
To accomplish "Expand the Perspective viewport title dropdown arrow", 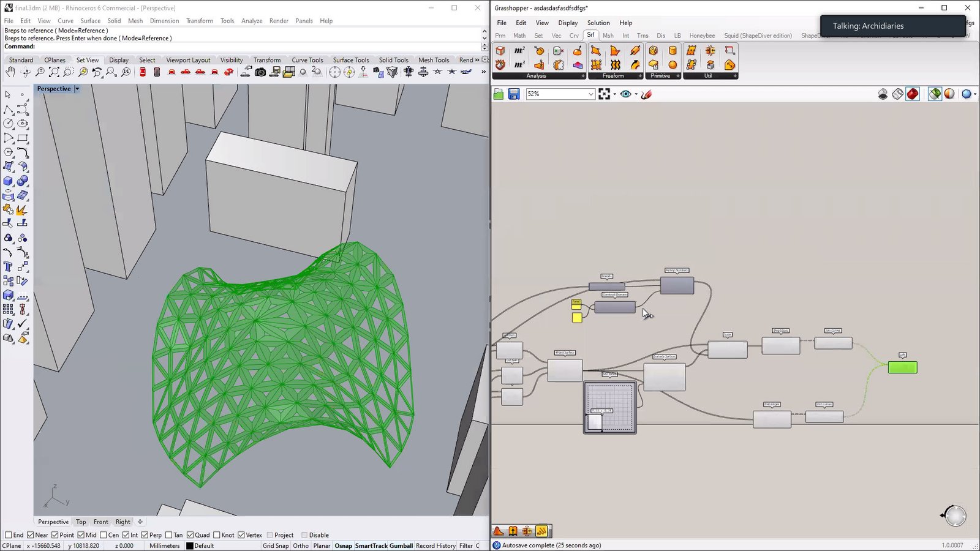I will pos(77,89).
